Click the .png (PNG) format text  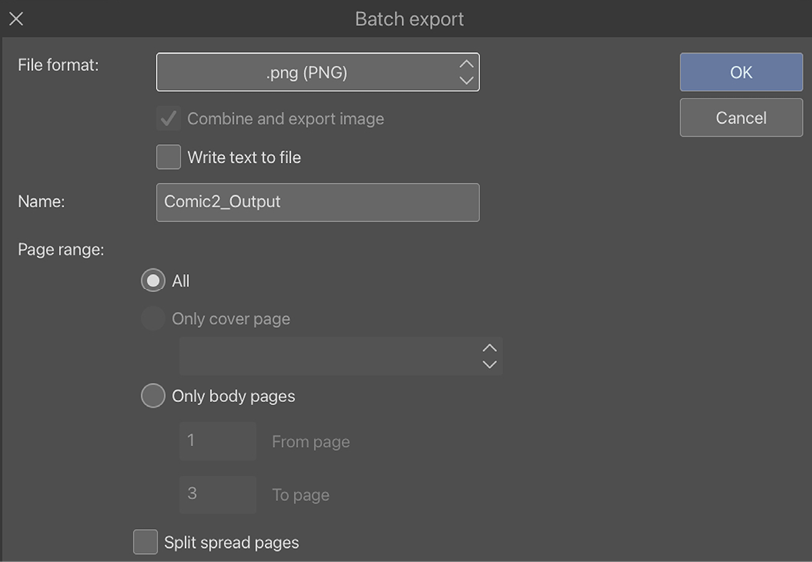[x=307, y=73]
